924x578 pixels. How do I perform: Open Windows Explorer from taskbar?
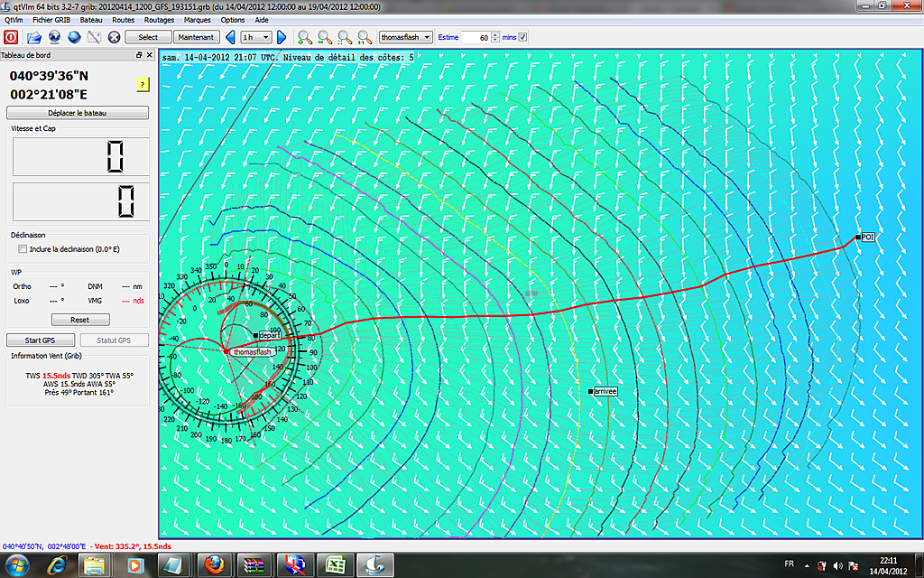click(95, 566)
